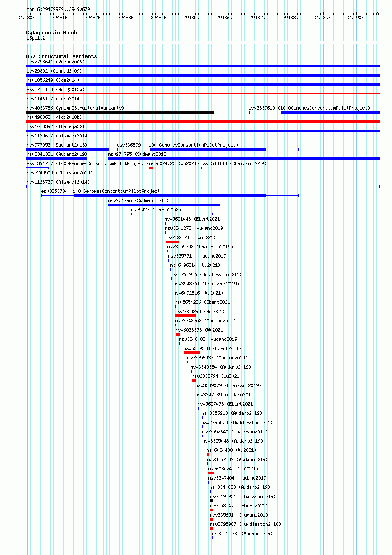The image size is (392, 555).
Task: Click red bar of nsv6024722 (Wu2021)
Action: [x=151, y=168]
